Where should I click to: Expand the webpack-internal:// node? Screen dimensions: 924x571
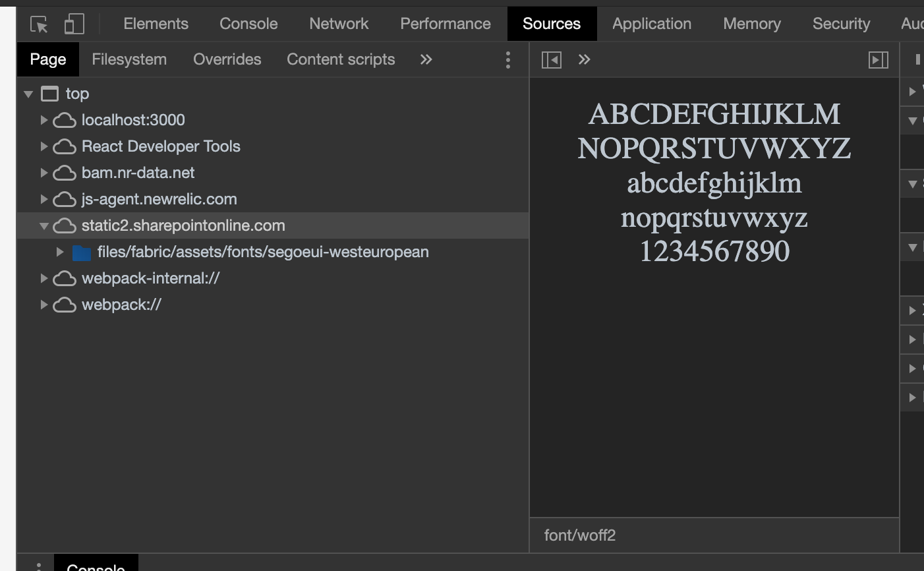(x=43, y=278)
